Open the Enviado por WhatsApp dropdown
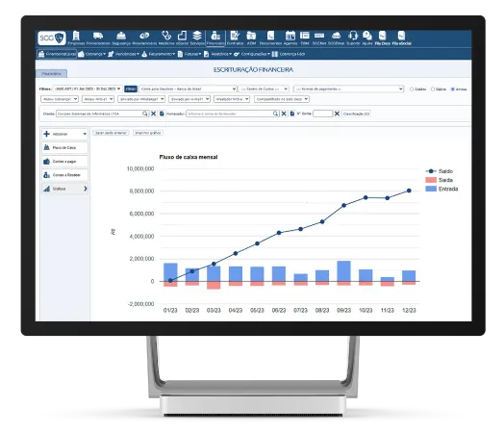The image size is (504, 433). [x=141, y=99]
